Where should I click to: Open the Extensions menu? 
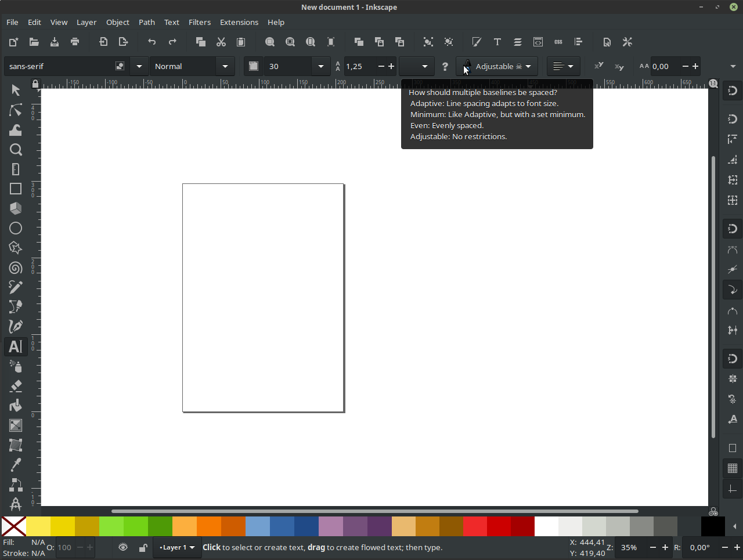click(239, 22)
